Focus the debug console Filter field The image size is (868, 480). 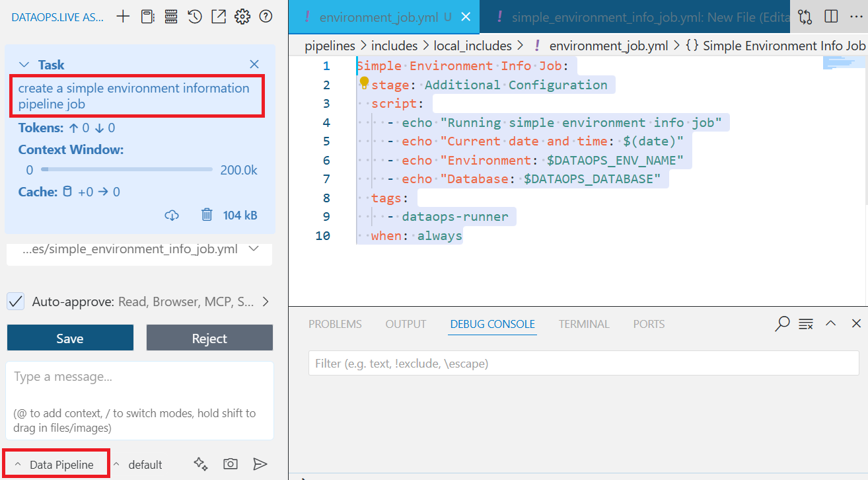[584, 363]
